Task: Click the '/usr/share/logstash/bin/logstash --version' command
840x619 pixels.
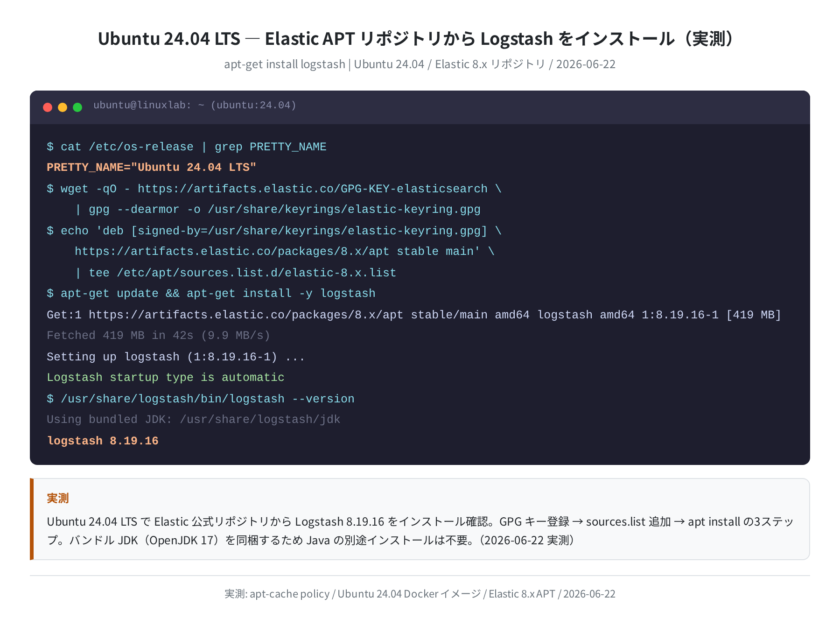Action: [201, 399]
